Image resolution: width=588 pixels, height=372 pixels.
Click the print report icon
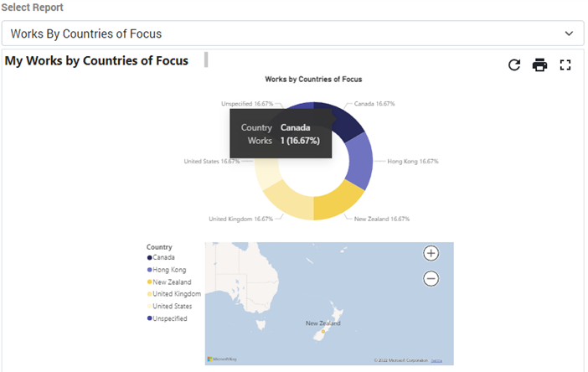pyautogui.click(x=540, y=65)
